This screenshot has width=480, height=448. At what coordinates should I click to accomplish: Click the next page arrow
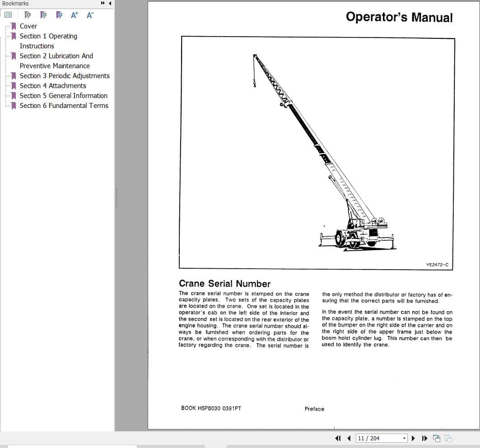(x=413, y=438)
